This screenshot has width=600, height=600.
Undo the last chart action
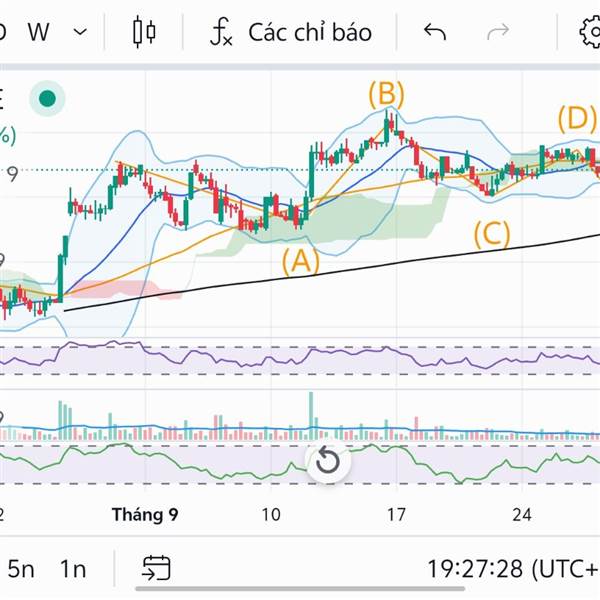tap(435, 32)
